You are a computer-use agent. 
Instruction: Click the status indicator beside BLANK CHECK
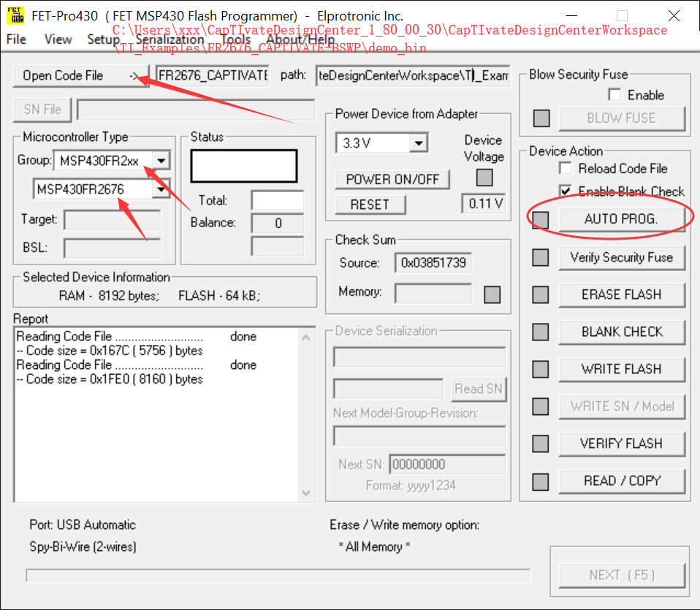coord(541,332)
